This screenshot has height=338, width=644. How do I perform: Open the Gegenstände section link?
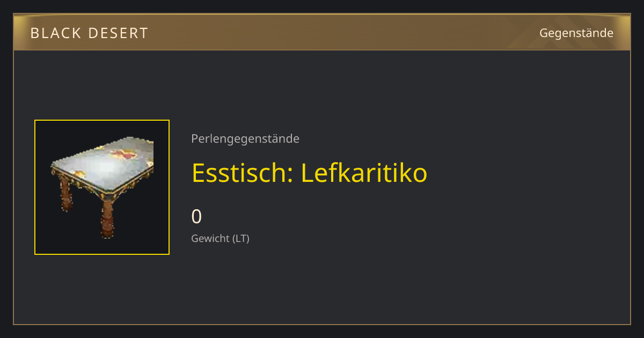click(576, 33)
